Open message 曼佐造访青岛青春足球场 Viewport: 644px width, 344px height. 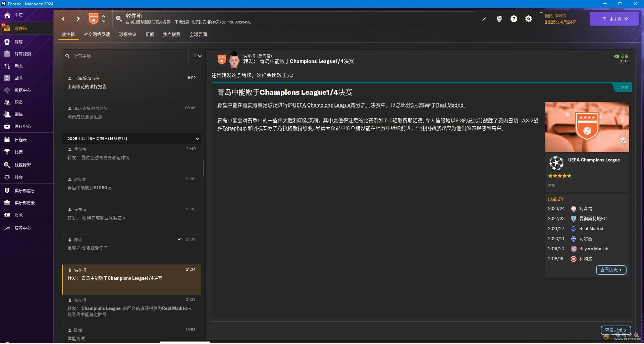pos(132,159)
